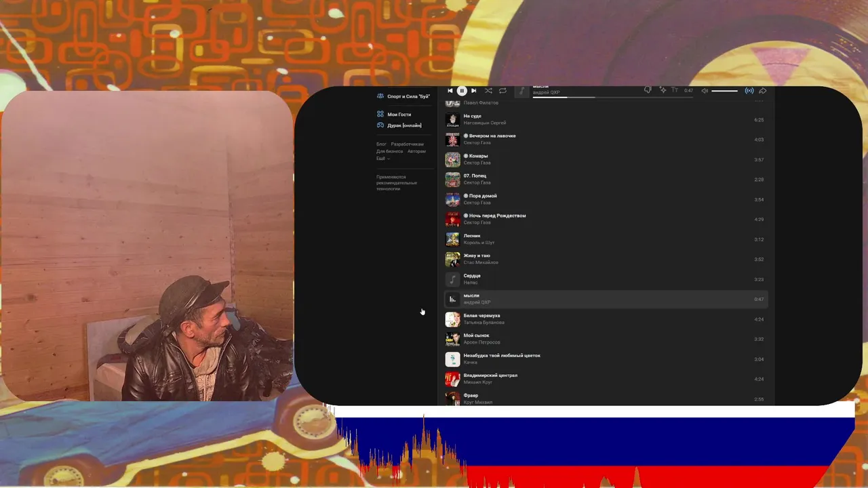Image resolution: width=868 pixels, height=488 pixels.
Task: Click track title Лесник
Action: click(472, 236)
